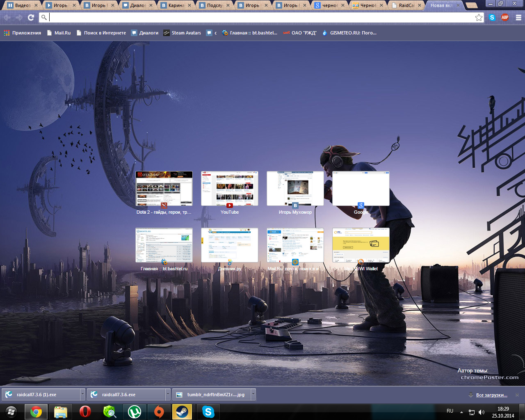This screenshot has width=525, height=420.
Task: Bookmark this page with the star icon
Action: pyautogui.click(x=479, y=17)
